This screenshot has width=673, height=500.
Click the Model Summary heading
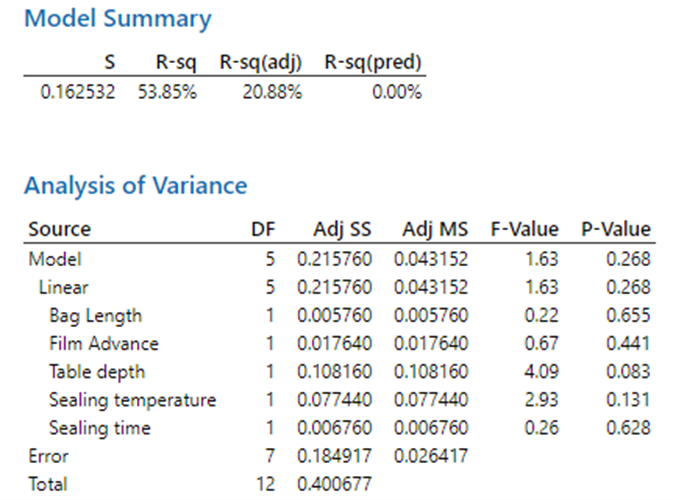(x=117, y=19)
